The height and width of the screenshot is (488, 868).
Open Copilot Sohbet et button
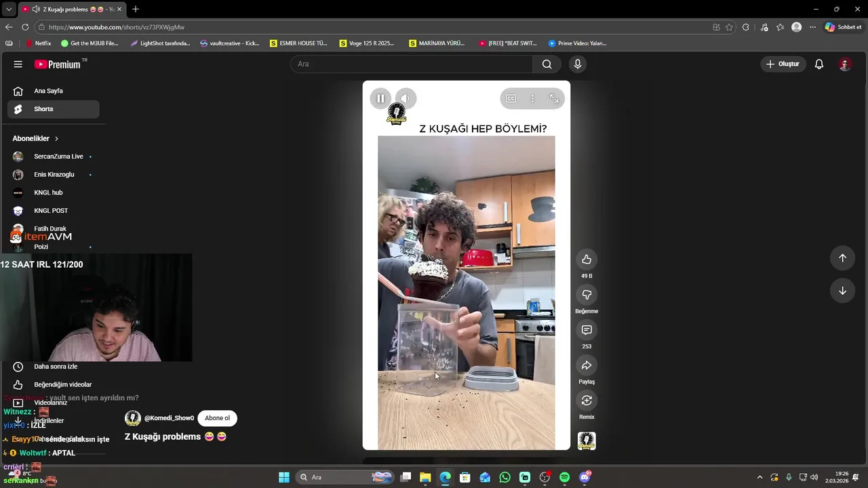(843, 27)
